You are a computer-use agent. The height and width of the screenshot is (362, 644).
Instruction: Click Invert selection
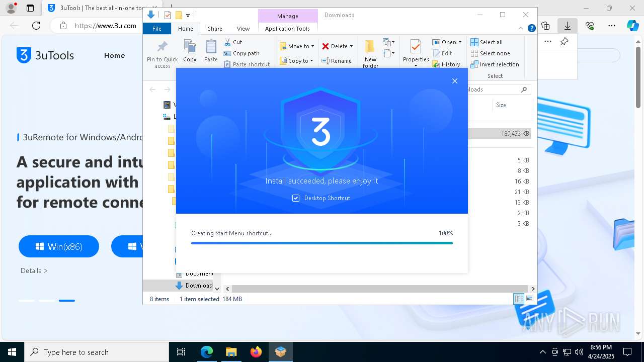(x=495, y=64)
